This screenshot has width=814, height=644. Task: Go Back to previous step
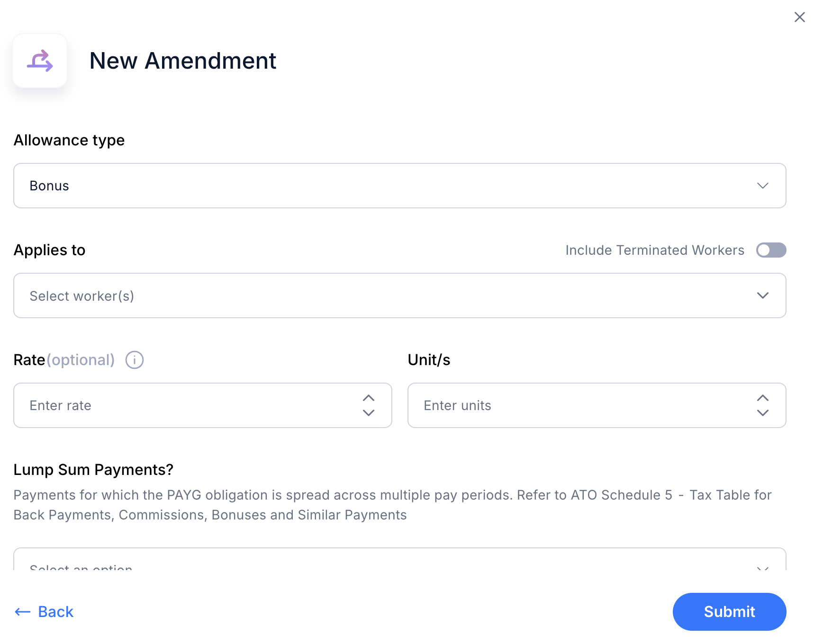point(44,612)
